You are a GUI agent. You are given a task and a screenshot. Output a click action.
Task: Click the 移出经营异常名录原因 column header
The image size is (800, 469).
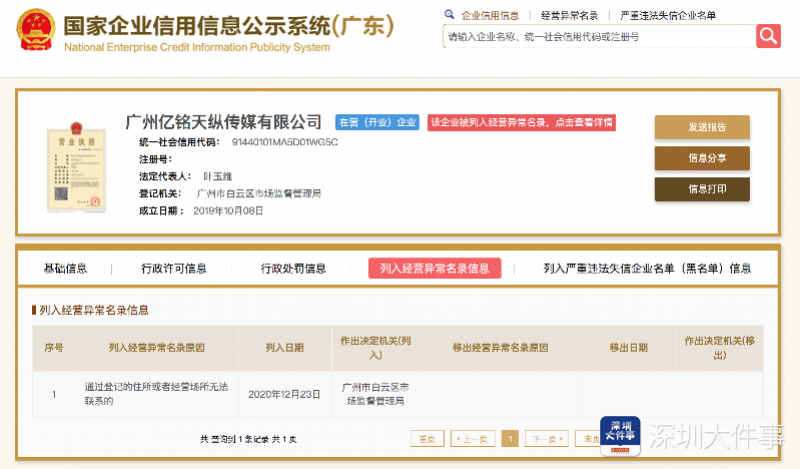coord(501,348)
